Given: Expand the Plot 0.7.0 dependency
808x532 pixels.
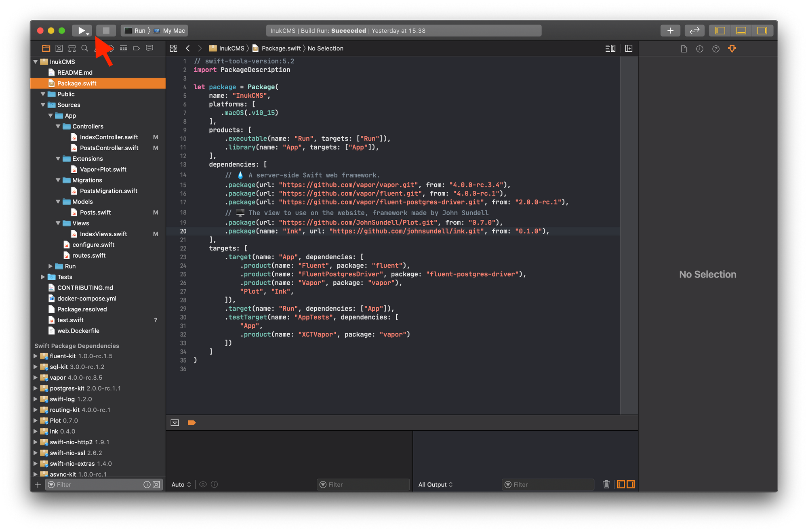Looking at the screenshot, I should coord(36,421).
